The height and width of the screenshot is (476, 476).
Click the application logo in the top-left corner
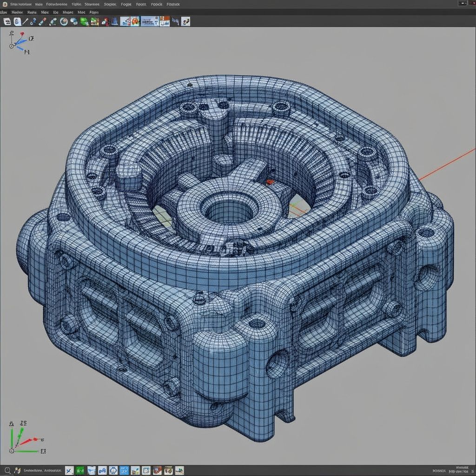click(4, 4)
